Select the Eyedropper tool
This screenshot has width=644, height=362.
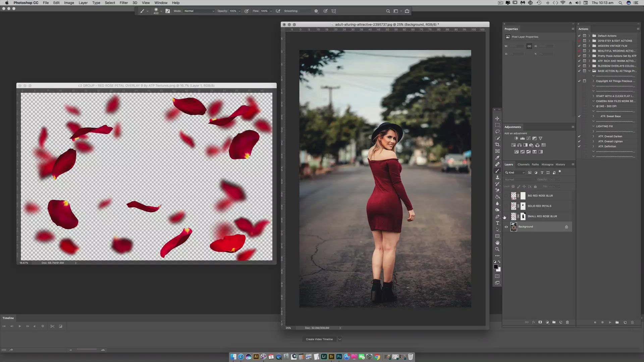pyautogui.click(x=497, y=158)
